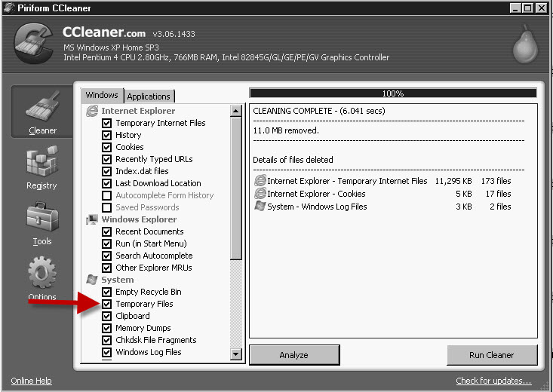Viewport: 553px width, 392px height.
Task: Select the Windows Explorer group header
Action: (x=139, y=219)
